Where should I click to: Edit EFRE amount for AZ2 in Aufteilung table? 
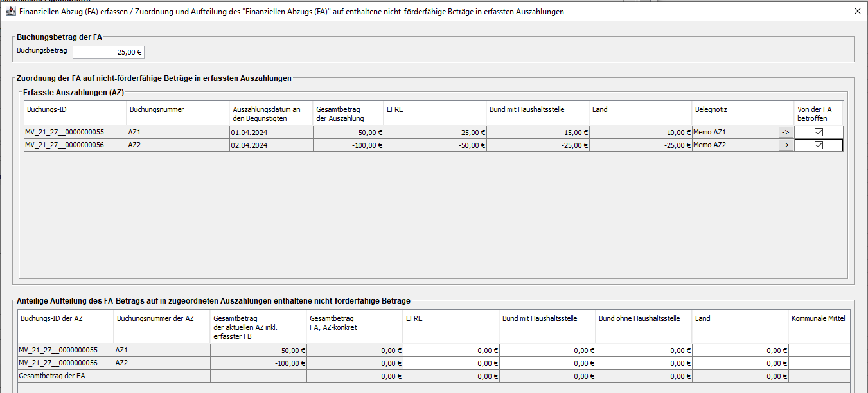(x=451, y=363)
